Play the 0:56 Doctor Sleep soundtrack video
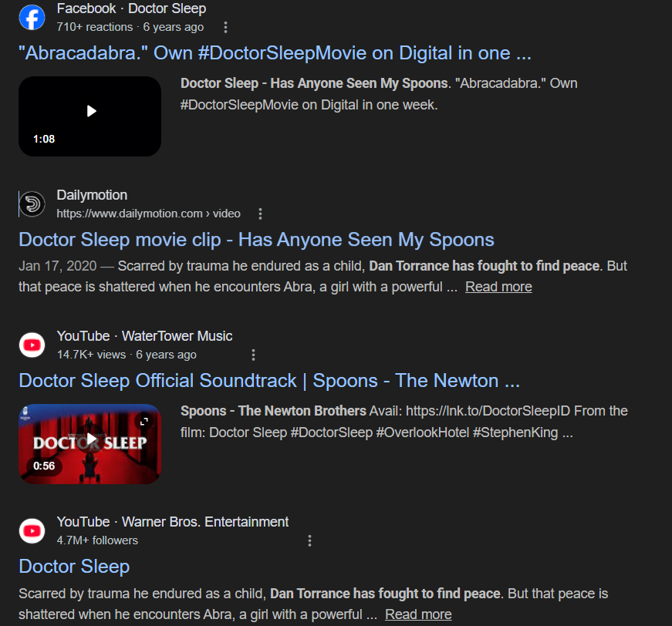 (90, 439)
